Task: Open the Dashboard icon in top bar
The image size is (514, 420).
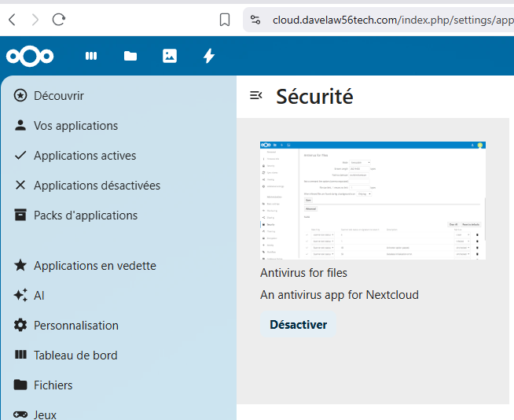Action: click(91, 56)
